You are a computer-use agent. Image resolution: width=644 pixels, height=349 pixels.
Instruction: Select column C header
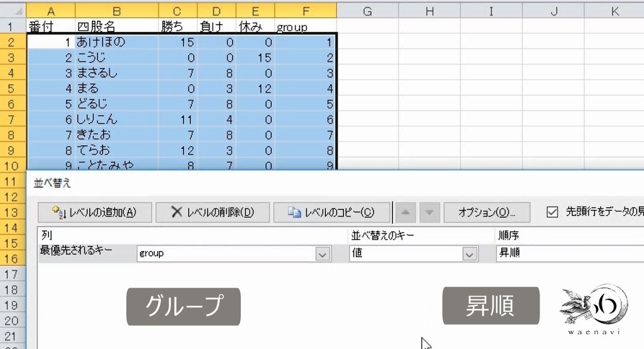coord(177,11)
